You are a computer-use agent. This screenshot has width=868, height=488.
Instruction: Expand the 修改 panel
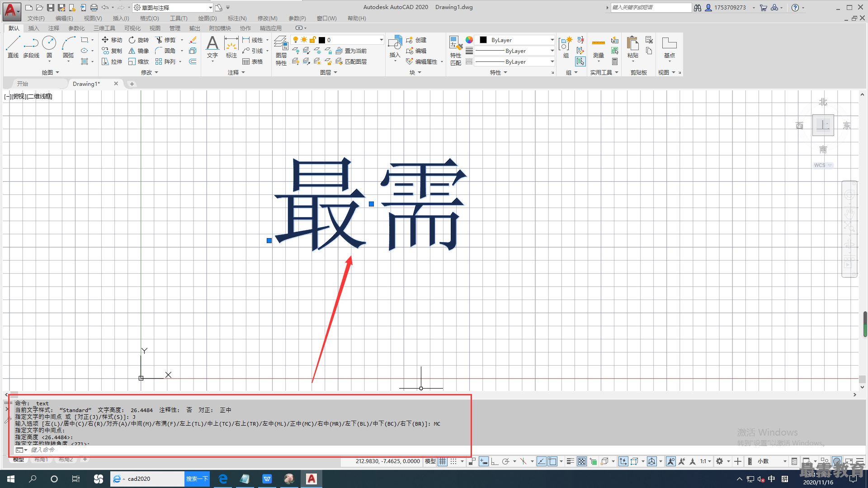(x=150, y=72)
